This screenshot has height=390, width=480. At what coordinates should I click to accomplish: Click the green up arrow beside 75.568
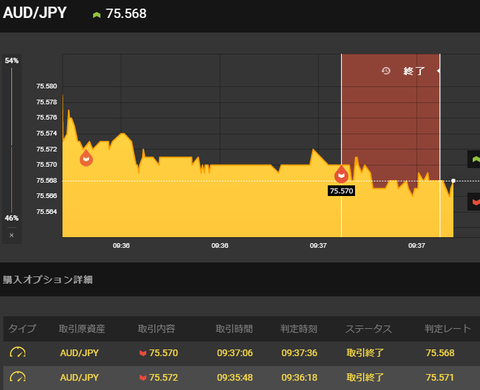pyautogui.click(x=97, y=15)
